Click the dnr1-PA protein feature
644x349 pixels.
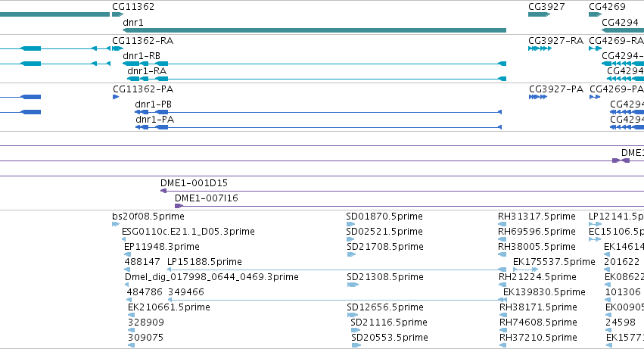click(319, 127)
